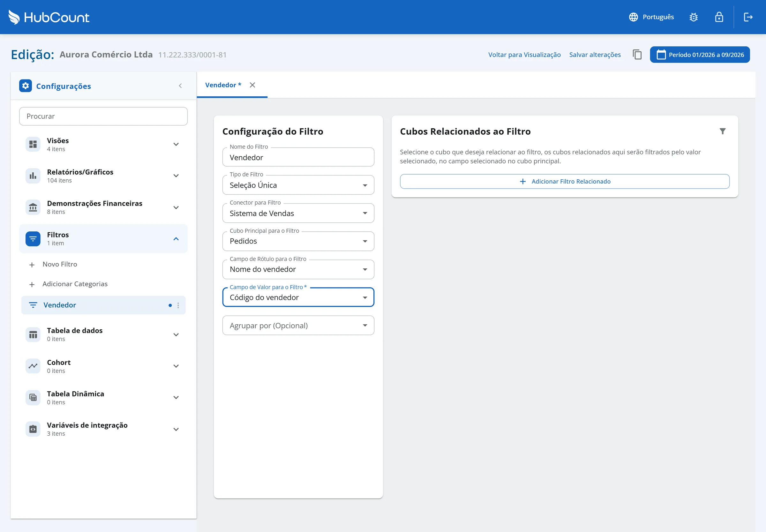
Task: Open the Agrupar por (Opcional) dropdown
Action: 298,325
